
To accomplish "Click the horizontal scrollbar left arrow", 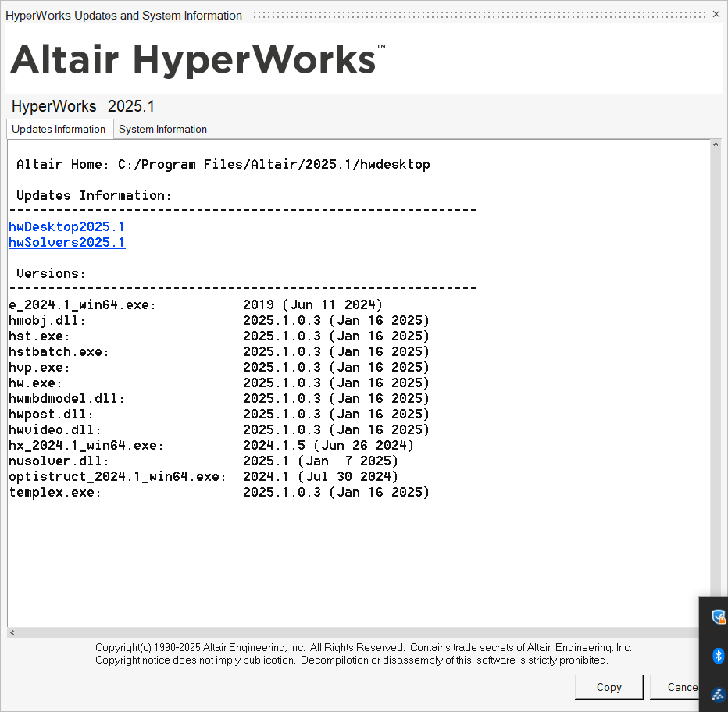I will [12, 632].
